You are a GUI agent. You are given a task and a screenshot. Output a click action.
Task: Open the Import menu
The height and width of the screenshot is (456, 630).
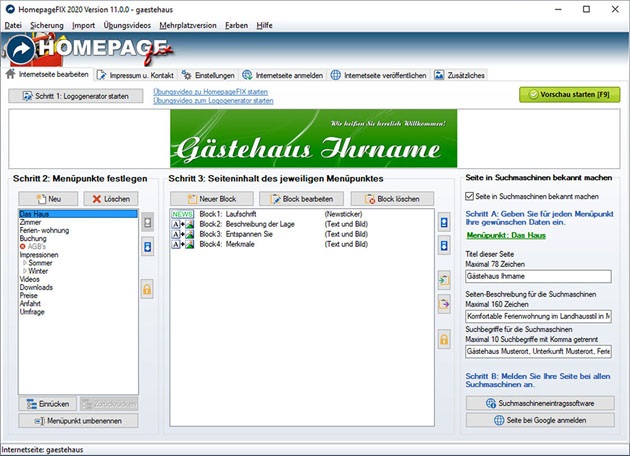coord(83,25)
